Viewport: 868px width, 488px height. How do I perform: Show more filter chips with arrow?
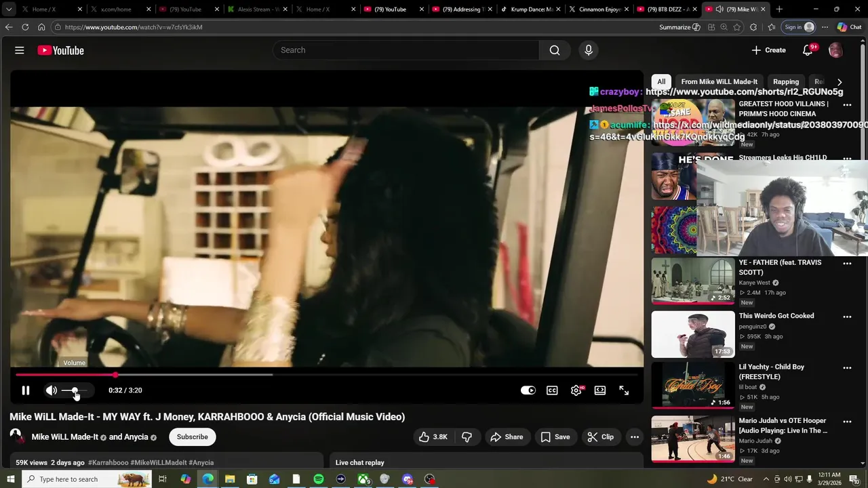pos(840,82)
